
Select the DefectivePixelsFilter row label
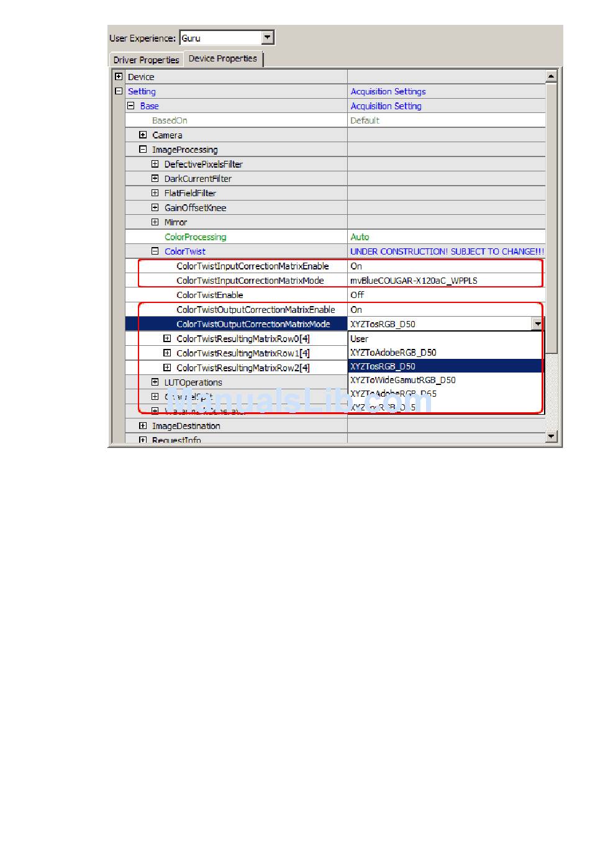point(204,164)
